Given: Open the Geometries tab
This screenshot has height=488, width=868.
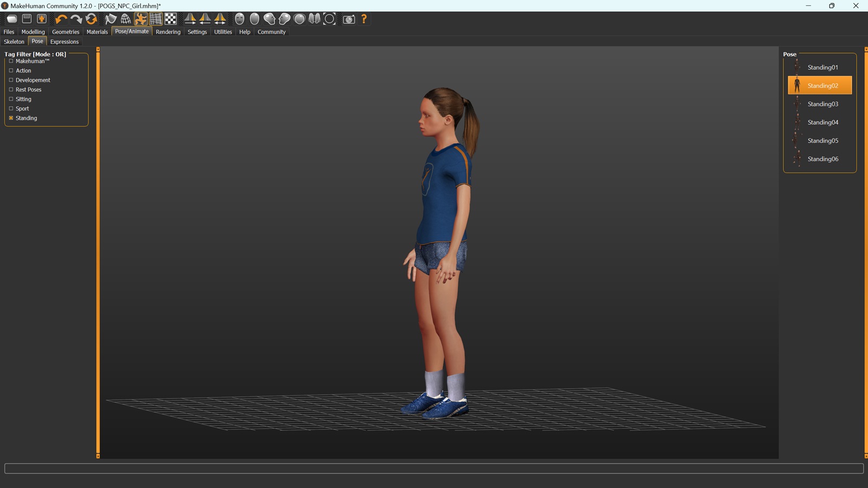Looking at the screenshot, I should click(66, 32).
